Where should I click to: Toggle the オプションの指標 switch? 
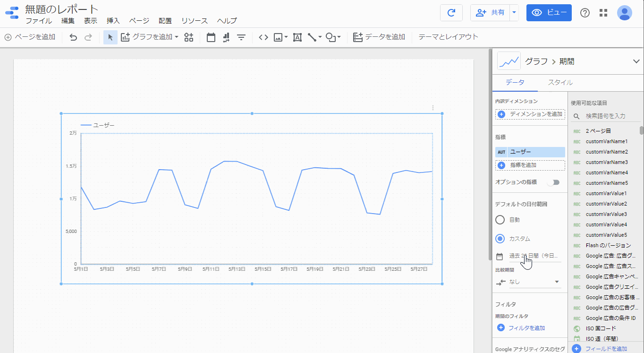pyautogui.click(x=553, y=182)
